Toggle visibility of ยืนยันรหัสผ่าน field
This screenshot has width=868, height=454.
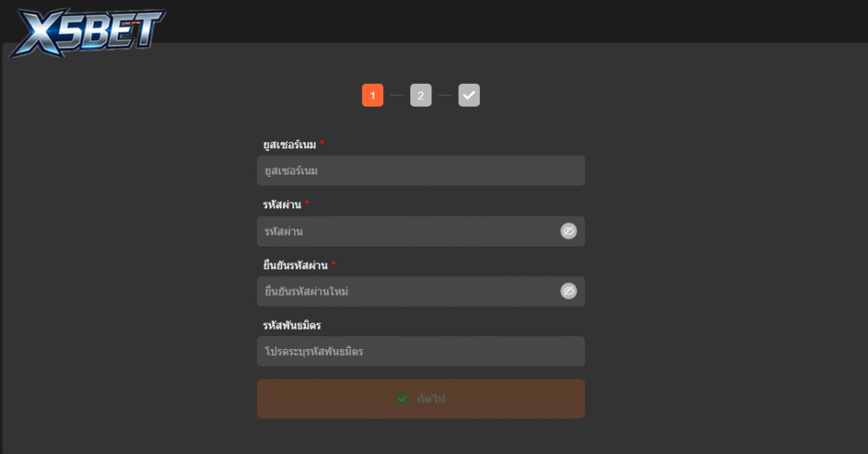568,291
